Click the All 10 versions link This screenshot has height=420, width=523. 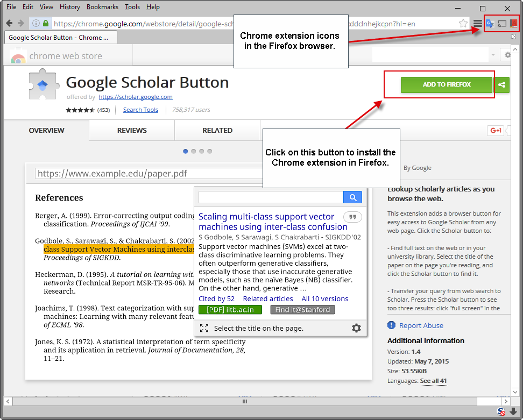[324, 298]
